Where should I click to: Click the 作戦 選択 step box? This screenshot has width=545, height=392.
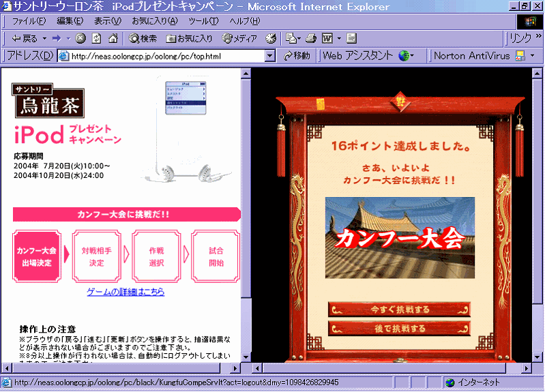tap(156, 256)
